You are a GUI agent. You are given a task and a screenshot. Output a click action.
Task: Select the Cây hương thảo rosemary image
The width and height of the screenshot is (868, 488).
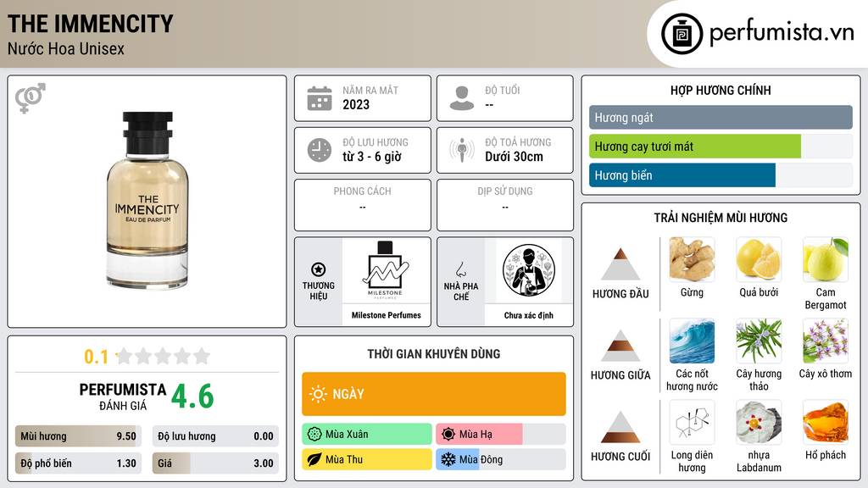pos(759,341)
